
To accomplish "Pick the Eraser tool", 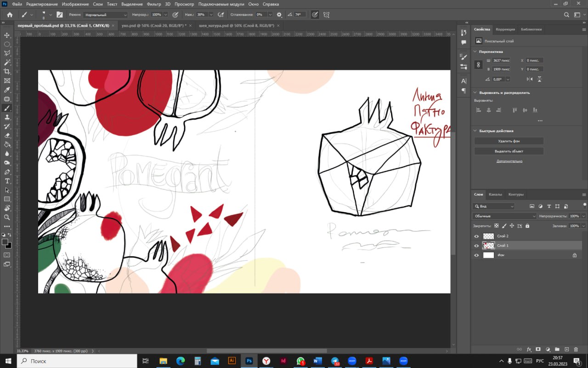I will pyautogui.click(x=7, y=135).
